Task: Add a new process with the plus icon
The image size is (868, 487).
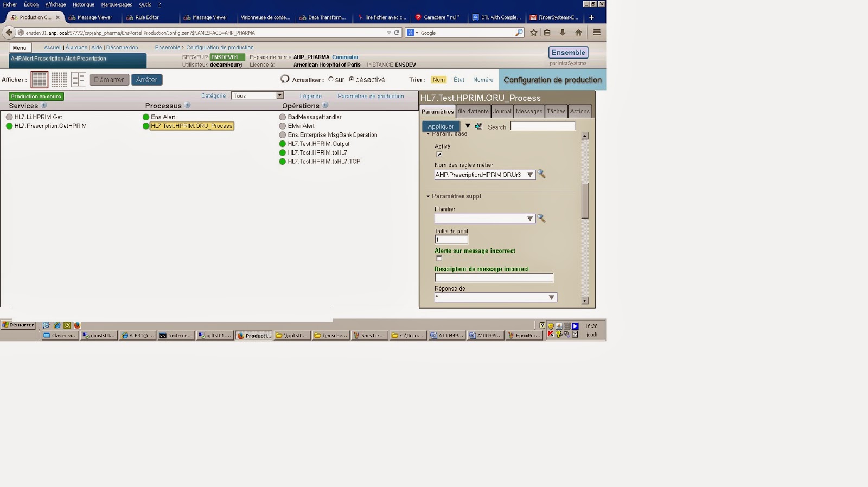Action: (188, 106)
